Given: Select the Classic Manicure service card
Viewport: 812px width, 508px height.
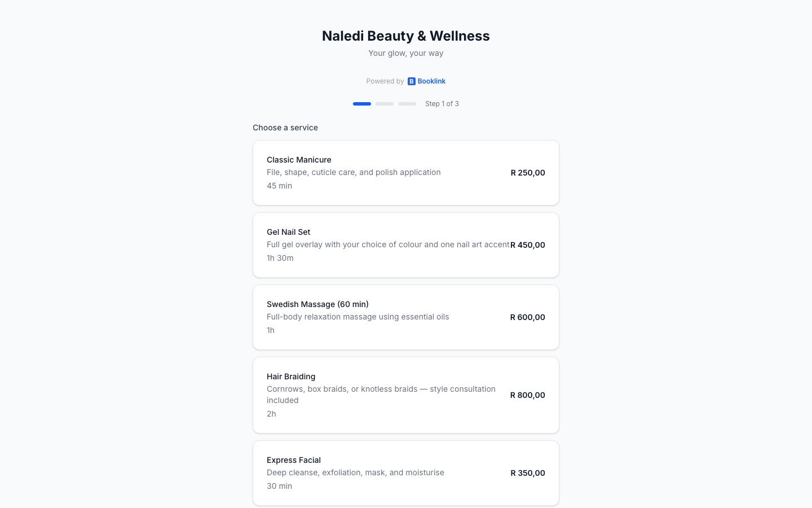Looking at the screenshot, I should tap(406, 172).
